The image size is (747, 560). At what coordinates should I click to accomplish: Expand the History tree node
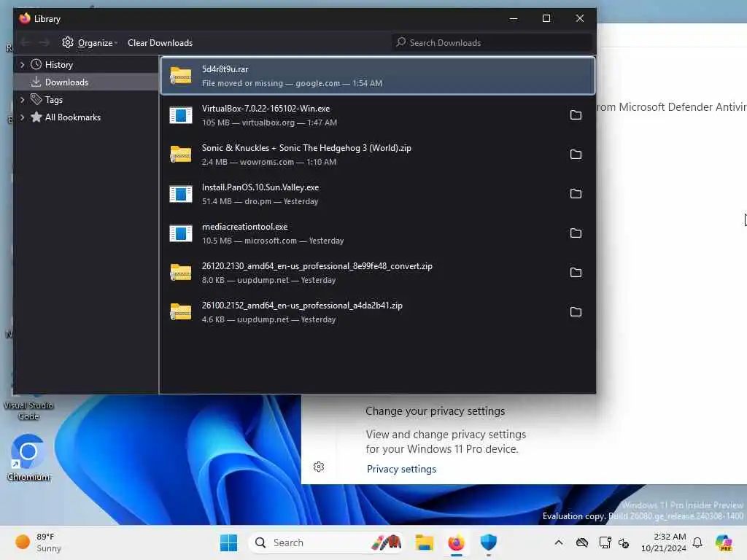22,65
